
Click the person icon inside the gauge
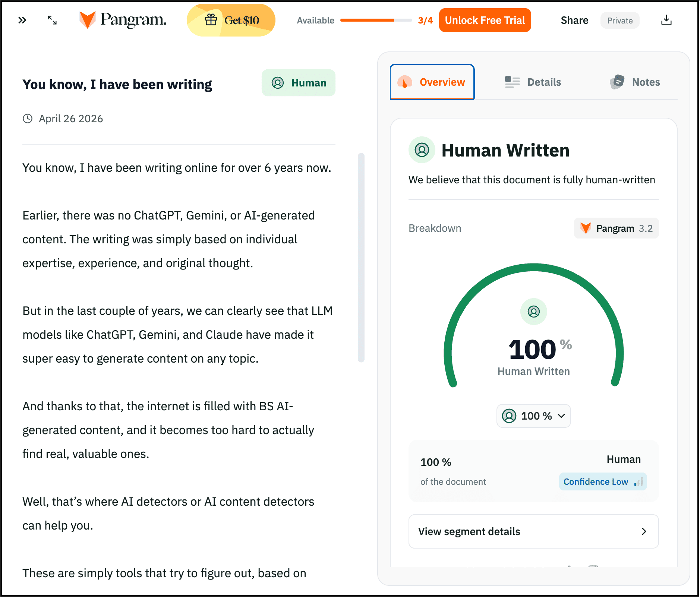533,311
